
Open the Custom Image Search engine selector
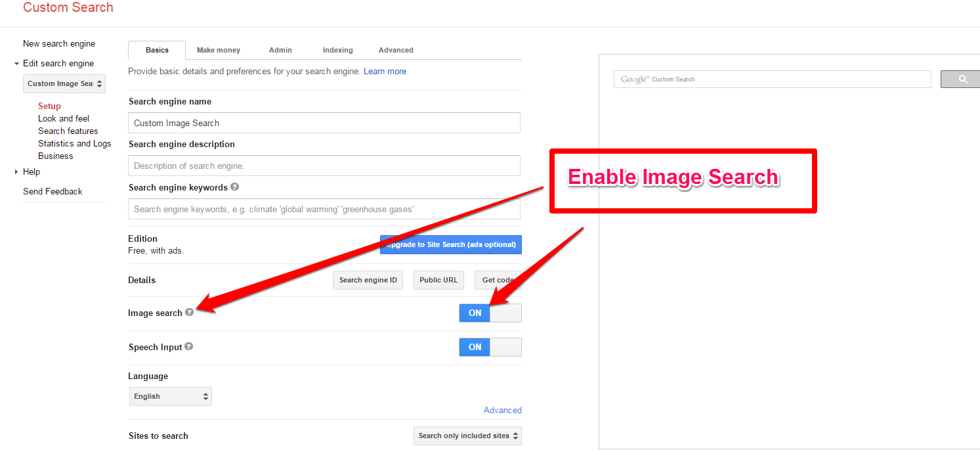click(x=64, y=83)
